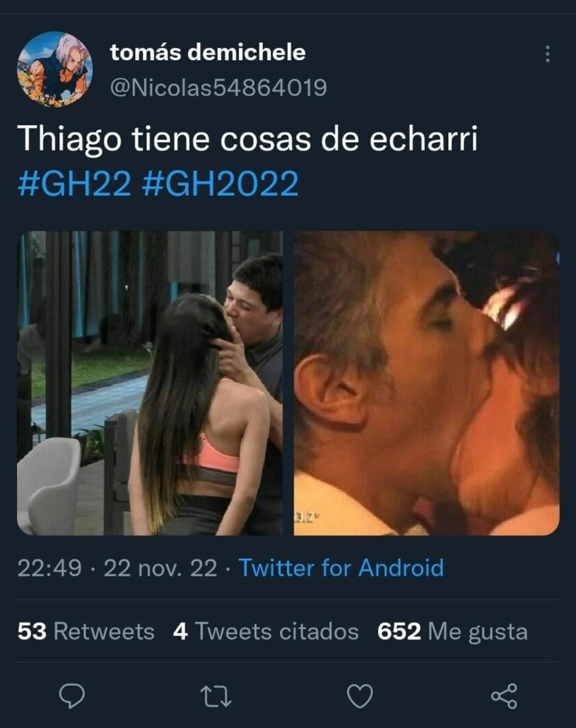Viewport: 576px width, 728px height.
Task: Tap the share icon
Action: click(x=504, y=696)
